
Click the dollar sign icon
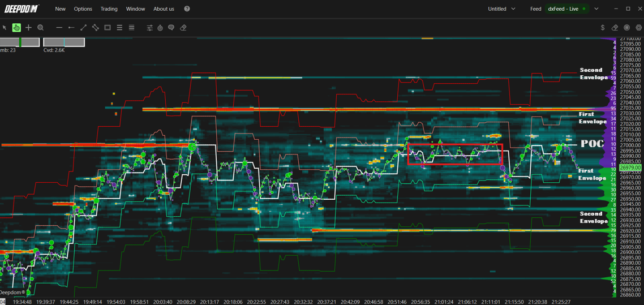603,28
